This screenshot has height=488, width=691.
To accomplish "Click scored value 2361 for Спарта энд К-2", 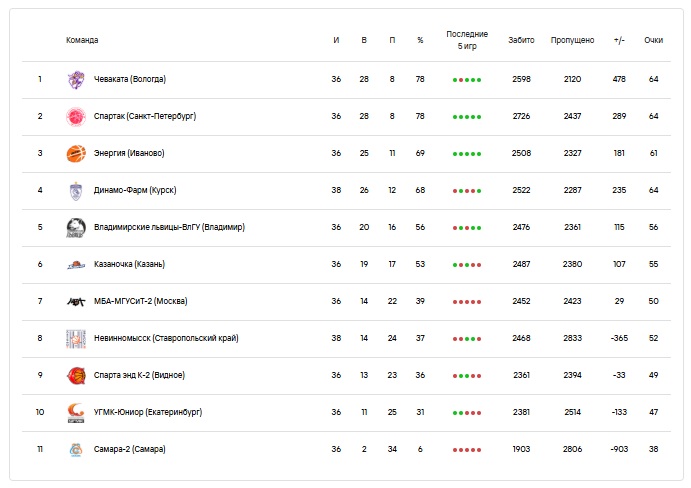I will tap(521, 376).
